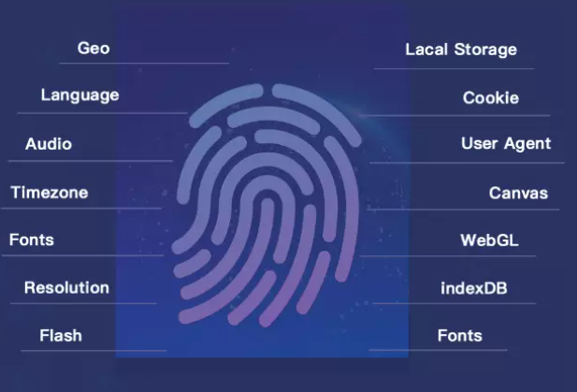This screenshot has height=392, width=577.
Task: Click the WebGL label
Action: 489,240
